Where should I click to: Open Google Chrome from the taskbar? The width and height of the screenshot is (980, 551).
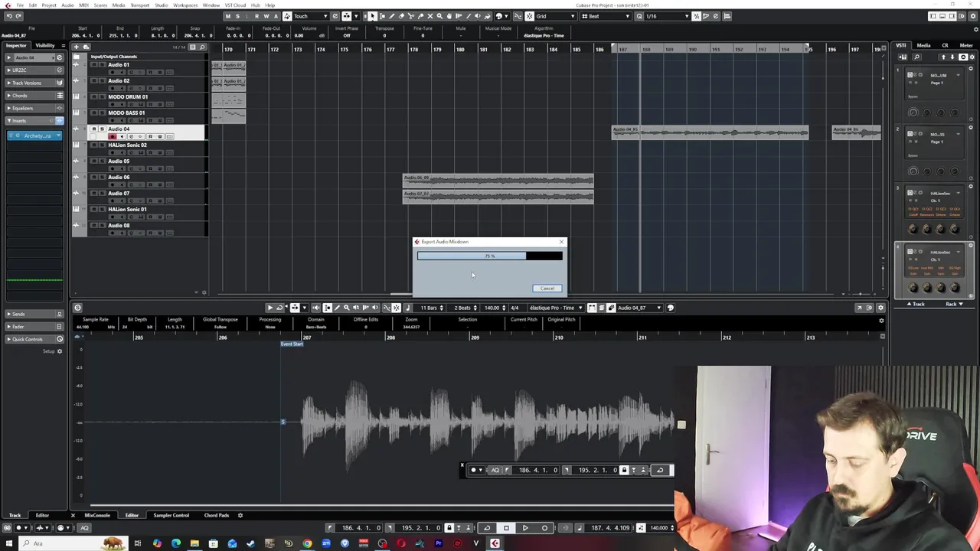coord(307,544)
